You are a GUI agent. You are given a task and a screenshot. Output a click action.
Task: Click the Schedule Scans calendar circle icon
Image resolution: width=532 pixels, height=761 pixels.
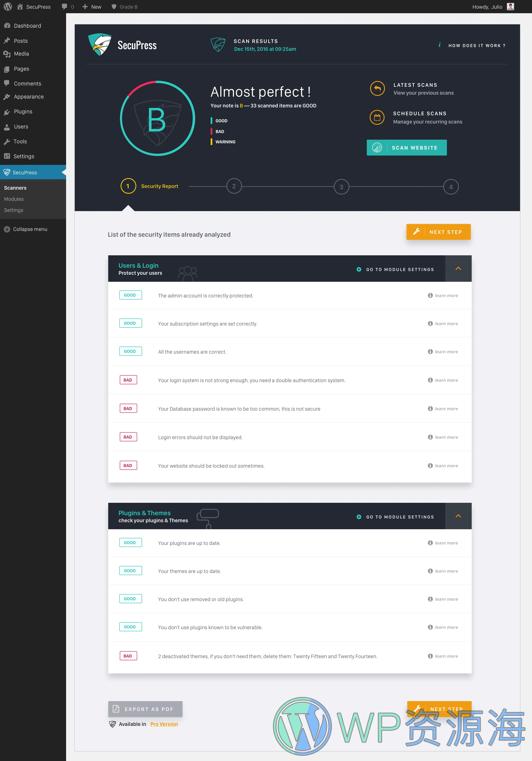[x=377, y=117]
